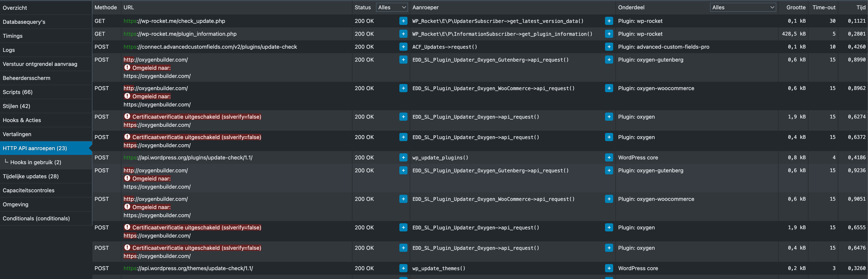Click plus status icon on the advancedcustomfields update-check row
Image resolution: width=868 pixels, height=279 pixels.
(x=403, y=47)
